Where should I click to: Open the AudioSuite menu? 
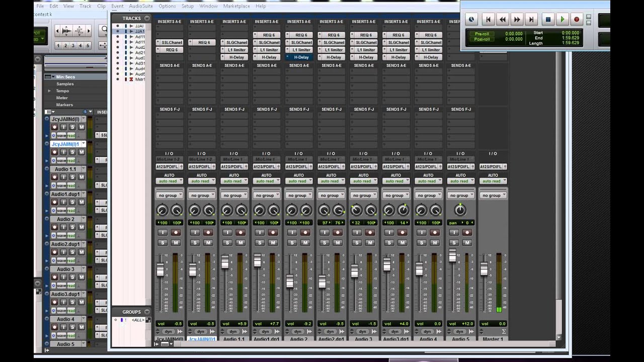click(x=141, y=6)
